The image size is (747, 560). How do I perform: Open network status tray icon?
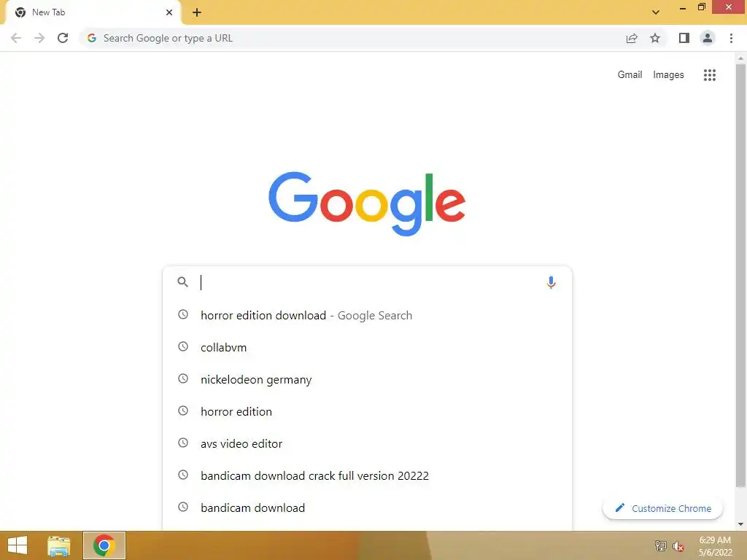pos(661,545)
